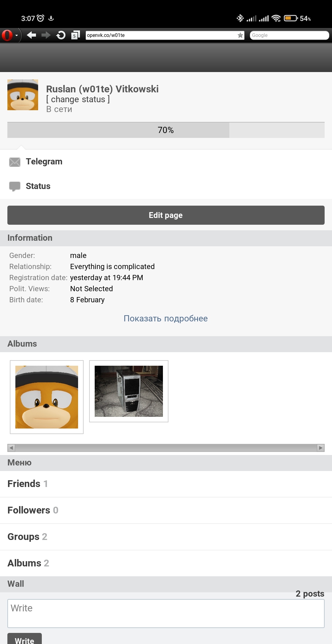Screen dimensions: 332x644
Task: Click the forward navigation arrow
Action: (x=45, y=35)
